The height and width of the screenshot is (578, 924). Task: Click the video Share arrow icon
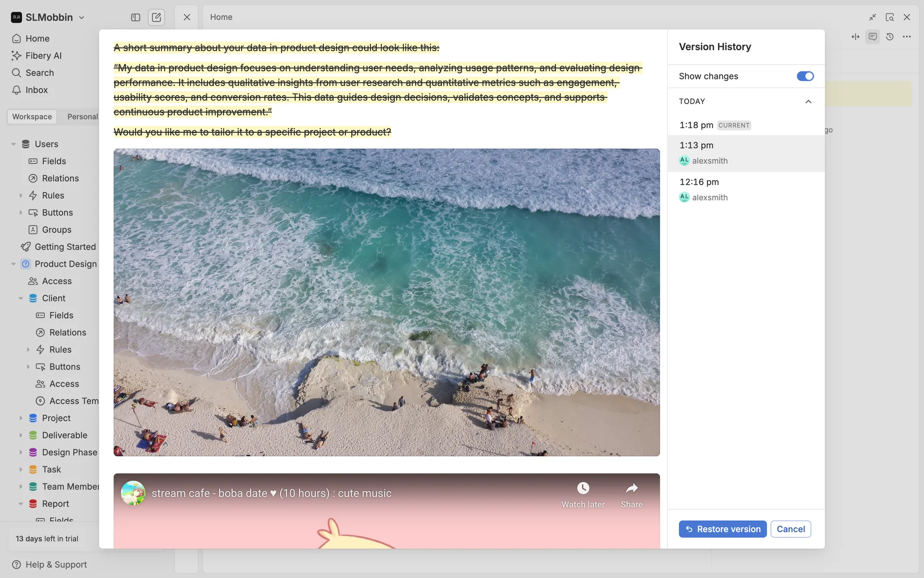631,488
